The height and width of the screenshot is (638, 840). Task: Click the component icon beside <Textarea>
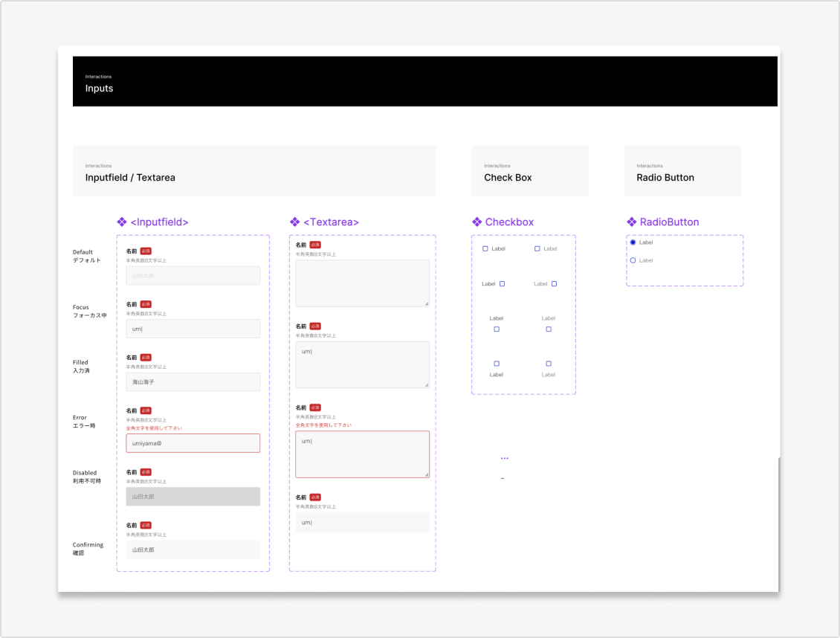coord(294,222)
